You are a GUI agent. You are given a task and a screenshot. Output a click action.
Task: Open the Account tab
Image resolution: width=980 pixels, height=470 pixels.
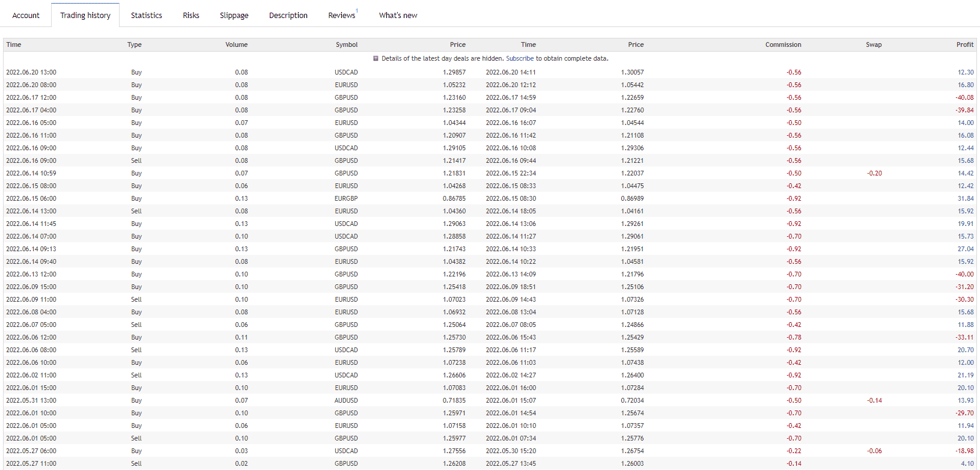[26, 15]
